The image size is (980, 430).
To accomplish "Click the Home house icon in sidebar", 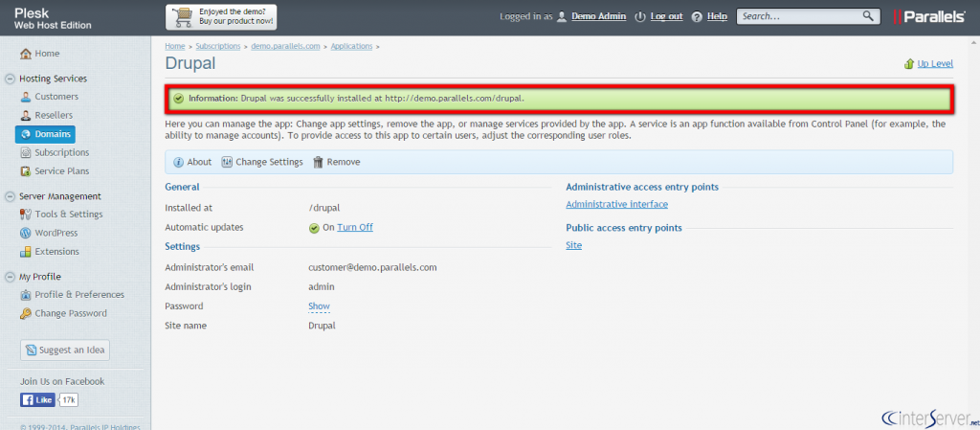I will coord(26,54).
